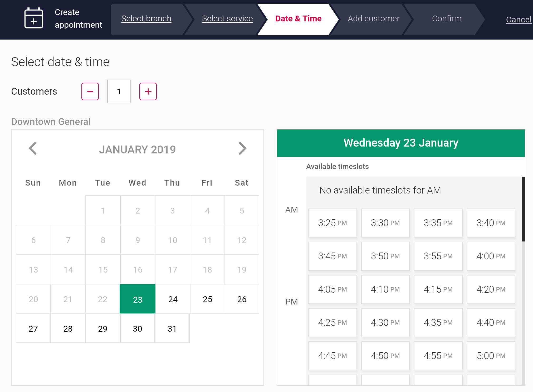Choose the 4:35 PM timeslot
This screenshot has height=392, width=533.
[x=438, y=323]
